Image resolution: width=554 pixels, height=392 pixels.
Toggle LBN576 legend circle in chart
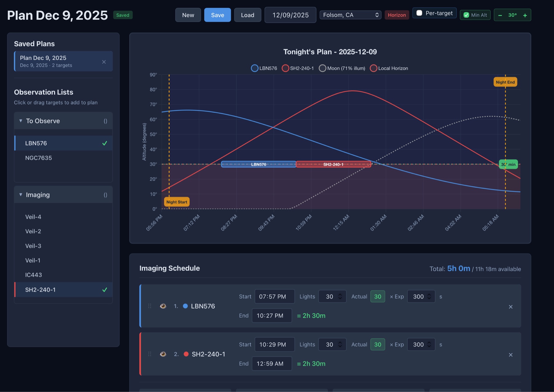click(255, 68)
